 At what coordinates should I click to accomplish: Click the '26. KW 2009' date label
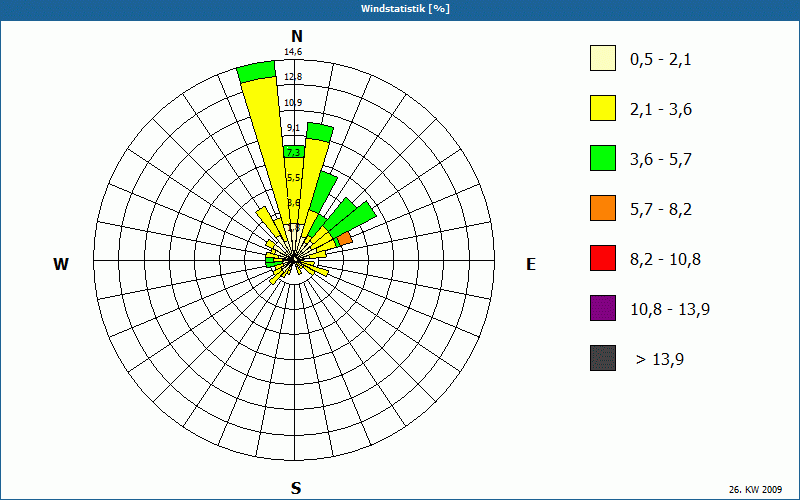point(755,489)
